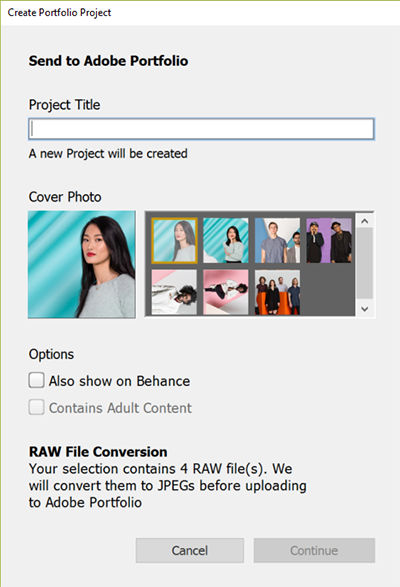Choose the thumbnail of woman in front of striped teal shapes
This screenshot has height=587, width=400.
click(225, 240)
